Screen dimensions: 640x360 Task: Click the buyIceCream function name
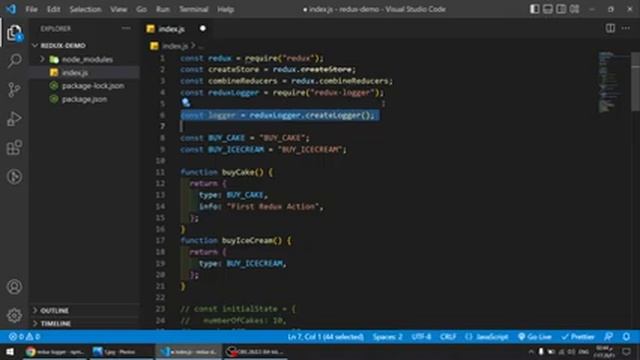click(x=247, y=240)
